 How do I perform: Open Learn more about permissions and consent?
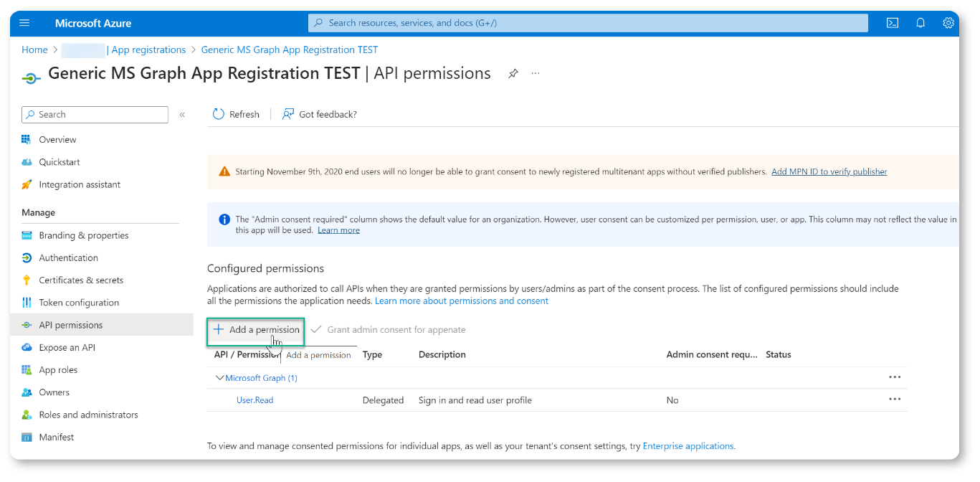pos(462,301)
